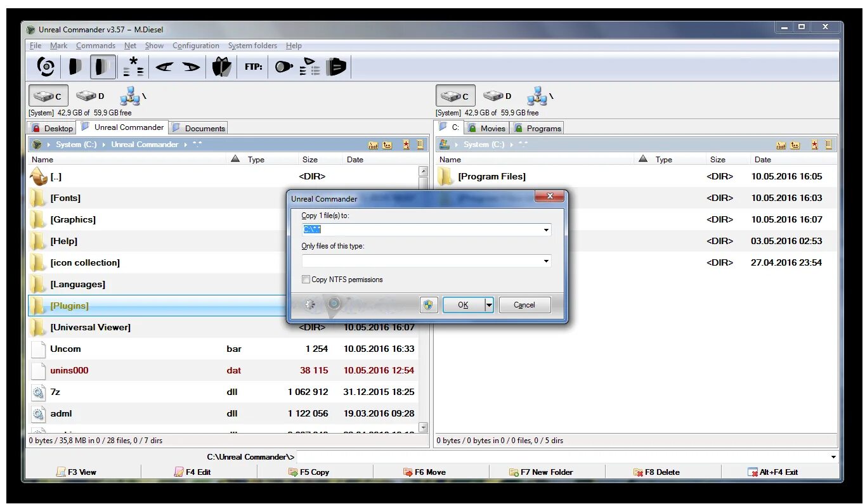Click the sort arrow in left panel header
The height and width of the screenshot is (504, 865).
236,158
